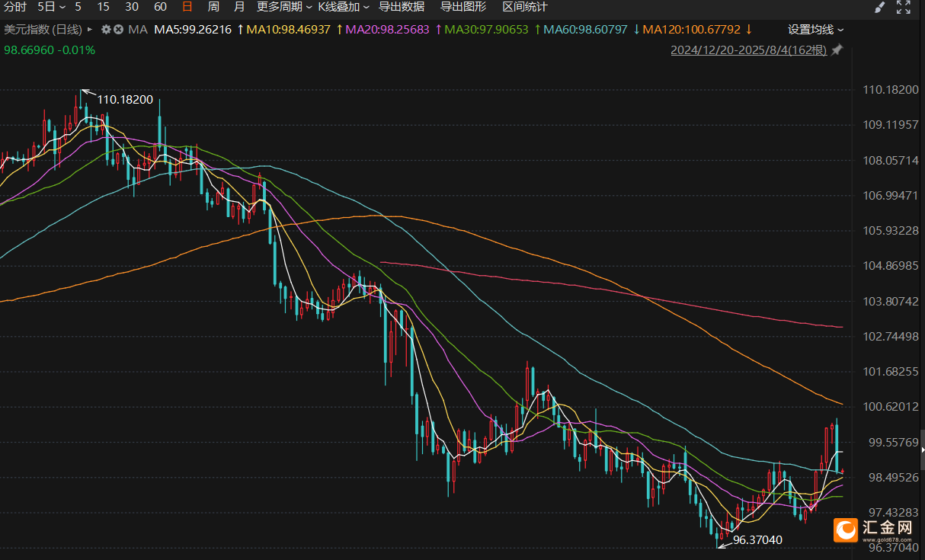Click MA60:98.60797 value

point(585,30)
